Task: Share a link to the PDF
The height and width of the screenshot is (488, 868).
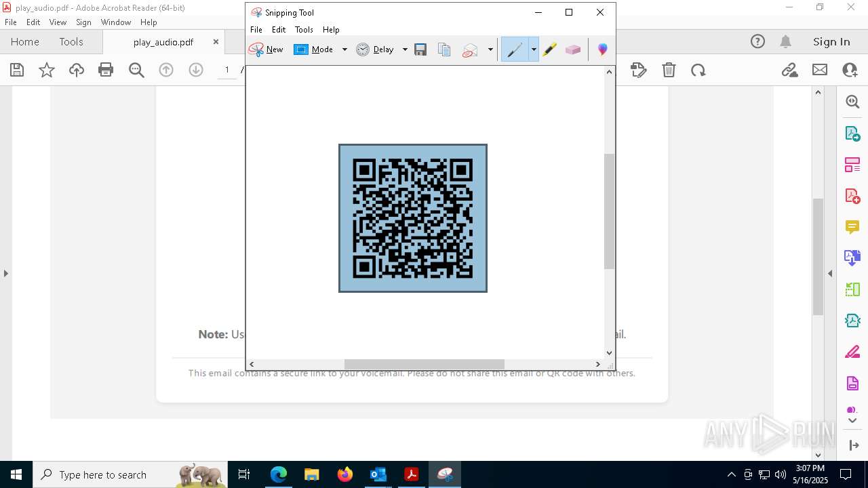Action: 789,70
